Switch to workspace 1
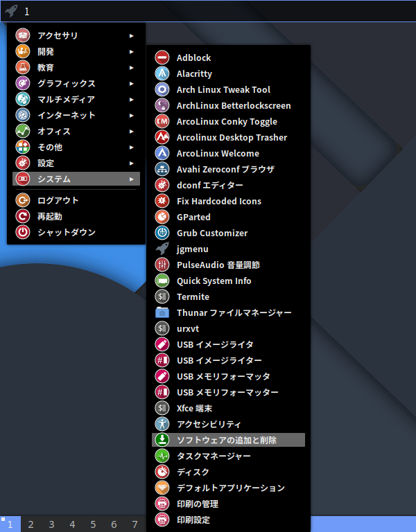 [x=10, y=524]
